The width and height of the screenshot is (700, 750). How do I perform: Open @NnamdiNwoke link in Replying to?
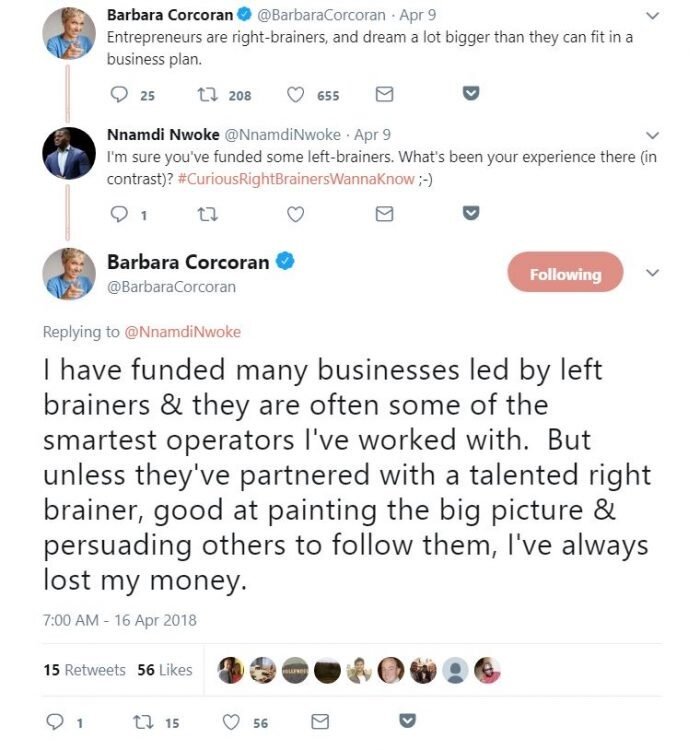(x=182, y=331)
